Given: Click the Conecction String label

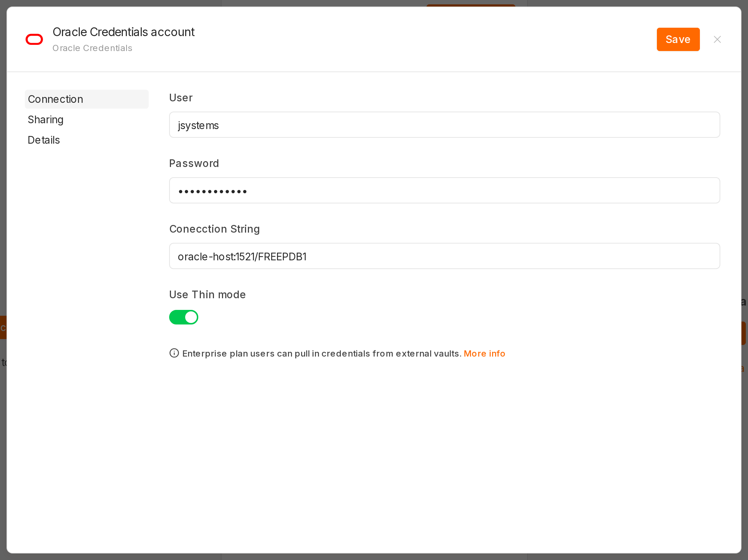Looking at the screenshot, I should pyautogui.click(x=214, y=229).
